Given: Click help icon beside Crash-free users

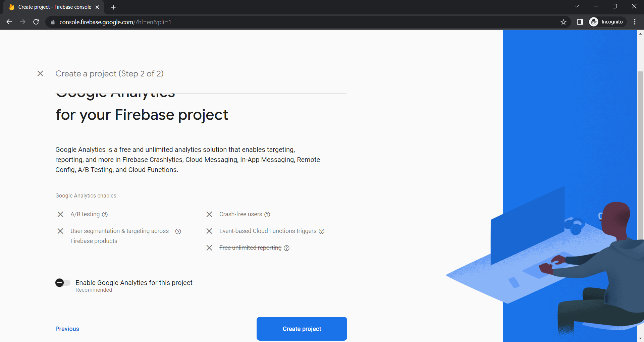Looking at the screenshot, I should coord(267,215).
